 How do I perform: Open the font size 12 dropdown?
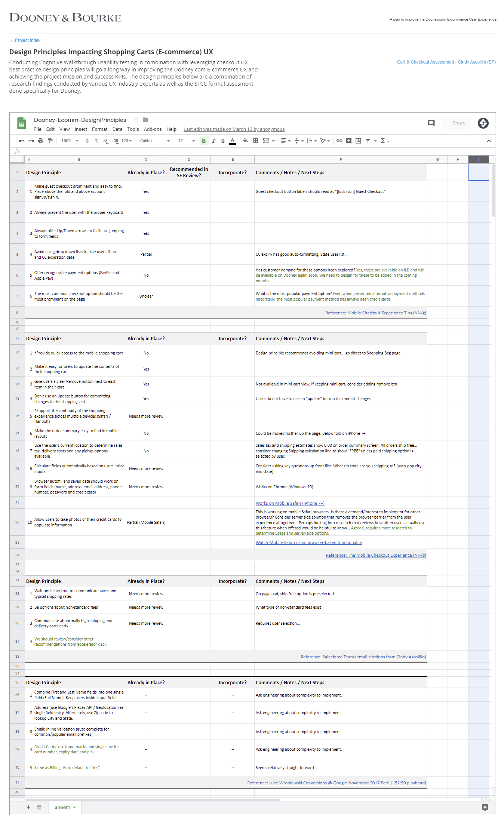click(186, 141)
